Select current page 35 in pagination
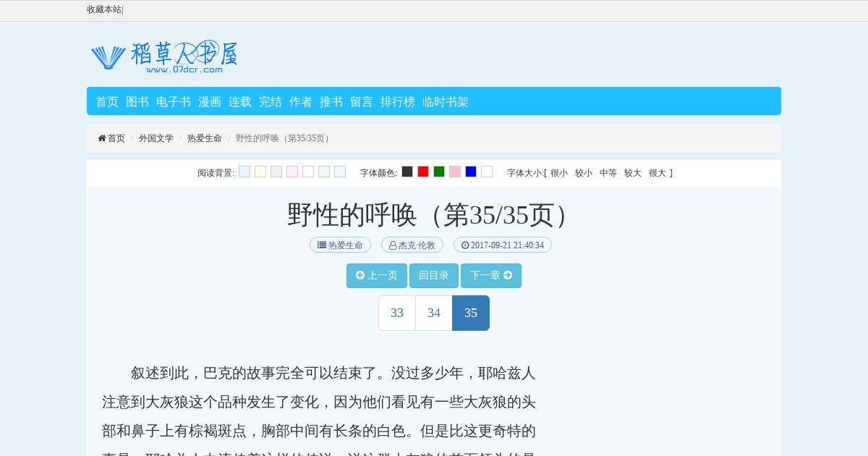 [x=471, y=313]
